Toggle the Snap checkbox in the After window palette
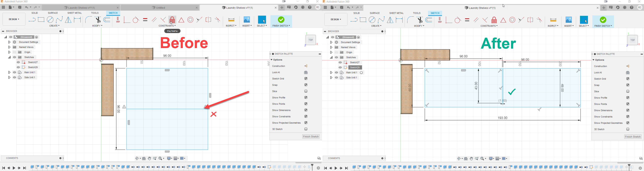 click(x=628, y=85)
